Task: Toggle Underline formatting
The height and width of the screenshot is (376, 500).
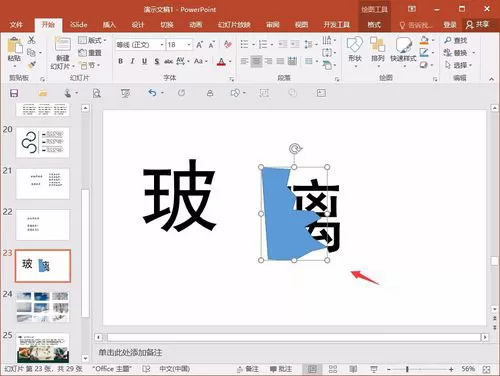Action: coord(144,61)
